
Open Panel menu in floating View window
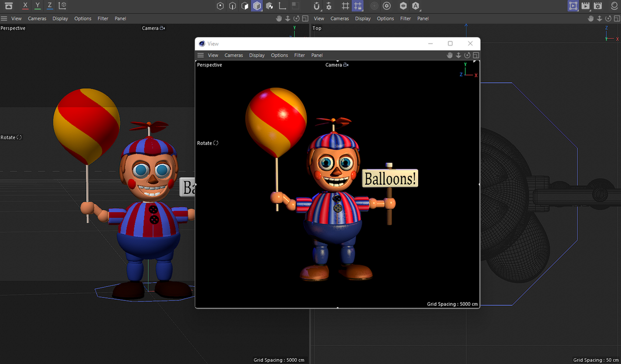317,55
